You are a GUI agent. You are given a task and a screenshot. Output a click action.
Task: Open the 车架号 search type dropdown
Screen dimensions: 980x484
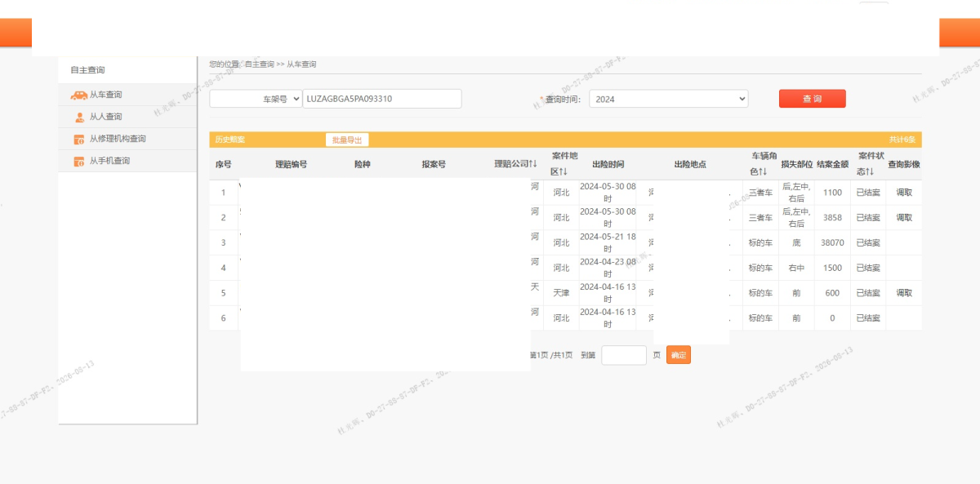[256, 99]
